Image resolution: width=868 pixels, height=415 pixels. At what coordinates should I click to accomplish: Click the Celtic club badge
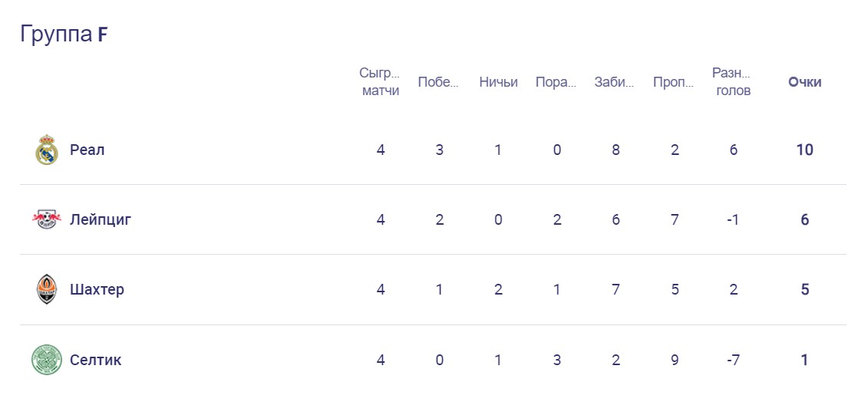[x=47, y=360]
